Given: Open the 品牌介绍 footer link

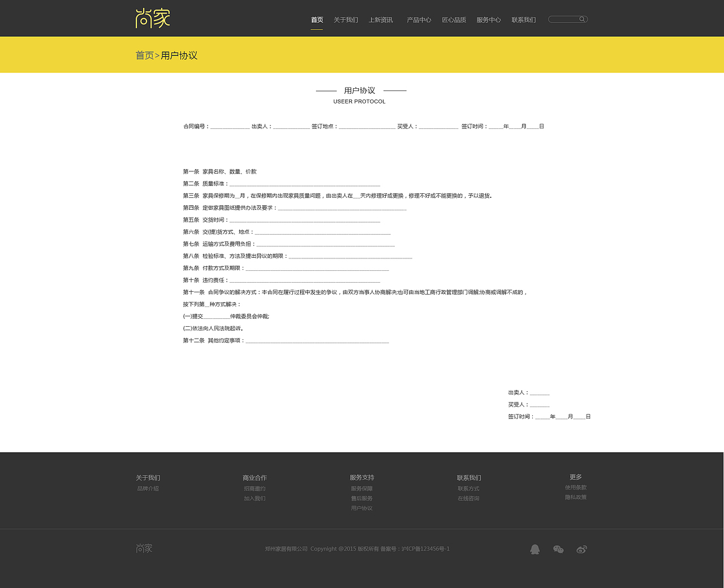Looking at the screenshot, I should [148, 488].
